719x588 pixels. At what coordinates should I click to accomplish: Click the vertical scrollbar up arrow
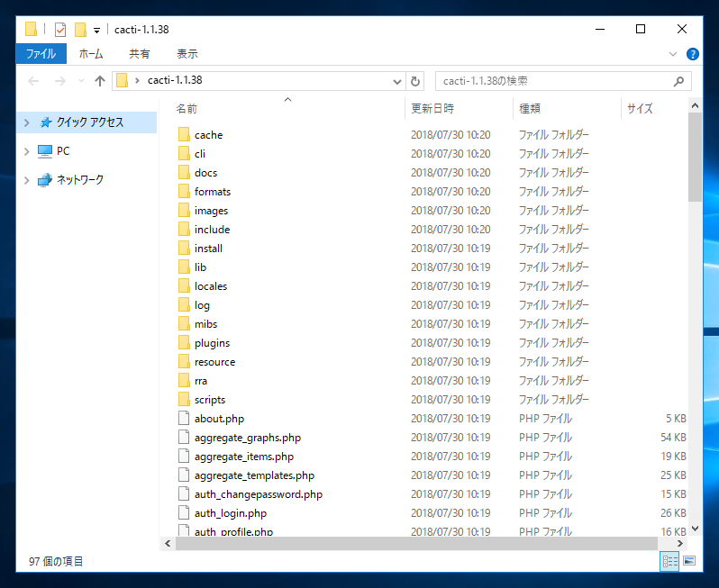point(695,106)
